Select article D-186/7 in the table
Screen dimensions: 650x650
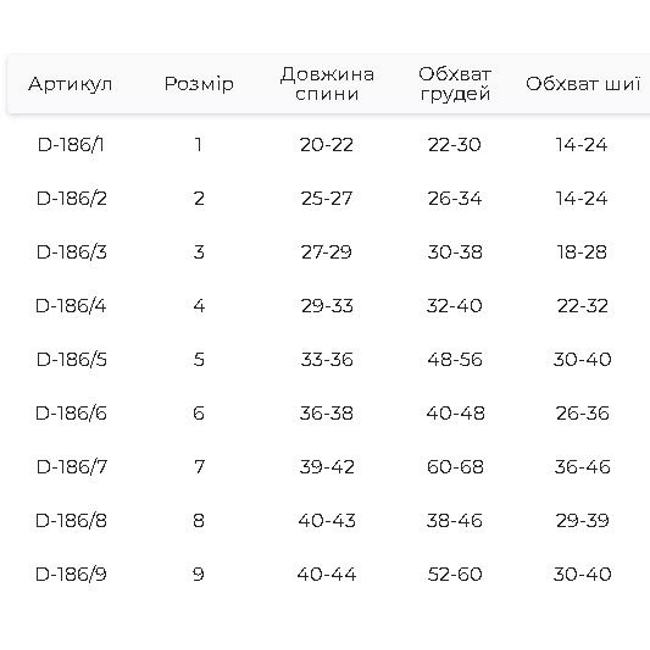pos(71,467)
